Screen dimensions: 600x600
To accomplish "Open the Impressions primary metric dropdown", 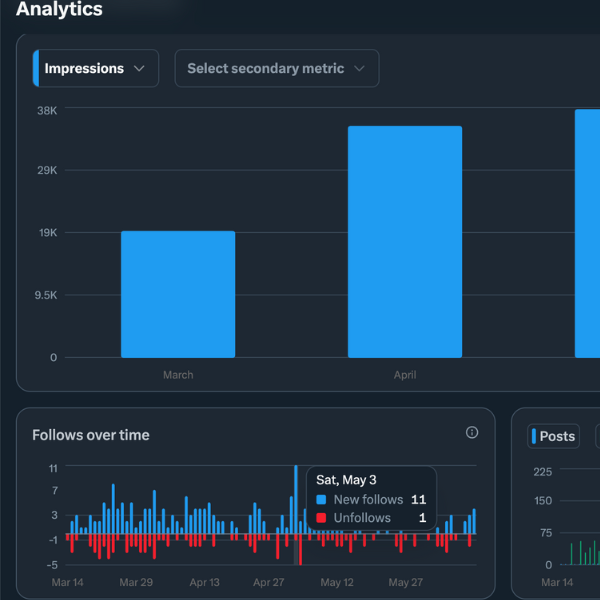I will (x=96, y=68).
